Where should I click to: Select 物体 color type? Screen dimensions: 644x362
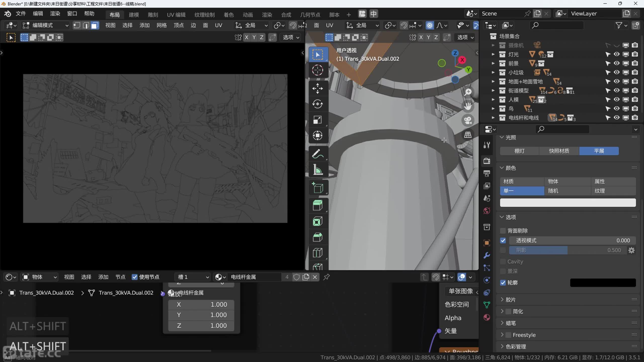point(568,182)
